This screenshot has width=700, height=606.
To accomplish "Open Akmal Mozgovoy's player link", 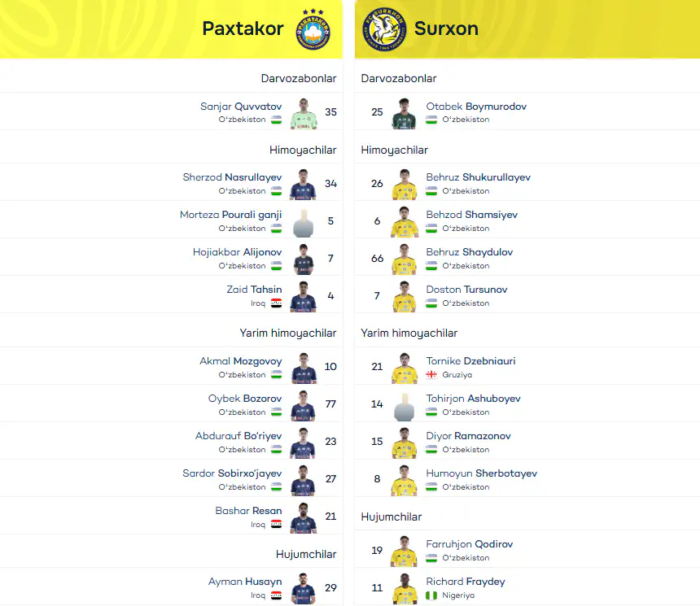I will [x=241, y=361].
